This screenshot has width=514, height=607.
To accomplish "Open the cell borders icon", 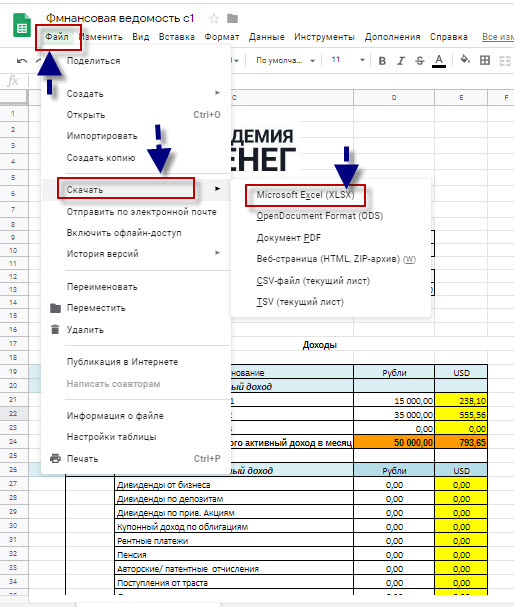I will point(485,60).
